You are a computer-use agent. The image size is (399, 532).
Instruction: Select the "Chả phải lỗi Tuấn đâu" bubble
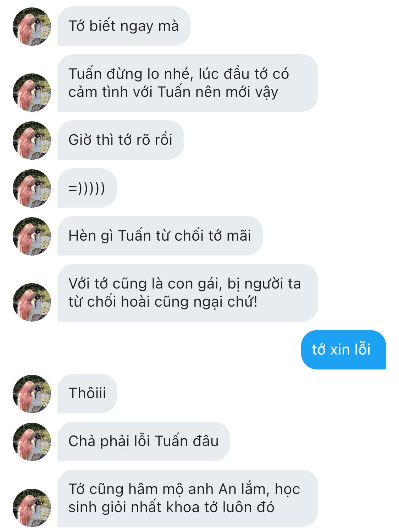[x=143, y=441]
